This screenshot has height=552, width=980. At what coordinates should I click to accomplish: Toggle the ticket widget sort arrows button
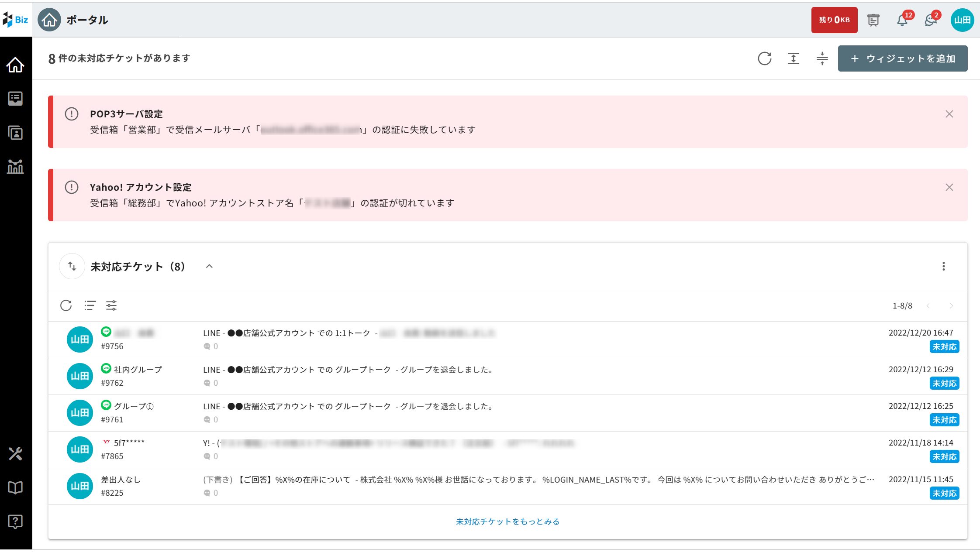(x=72, y=266)
